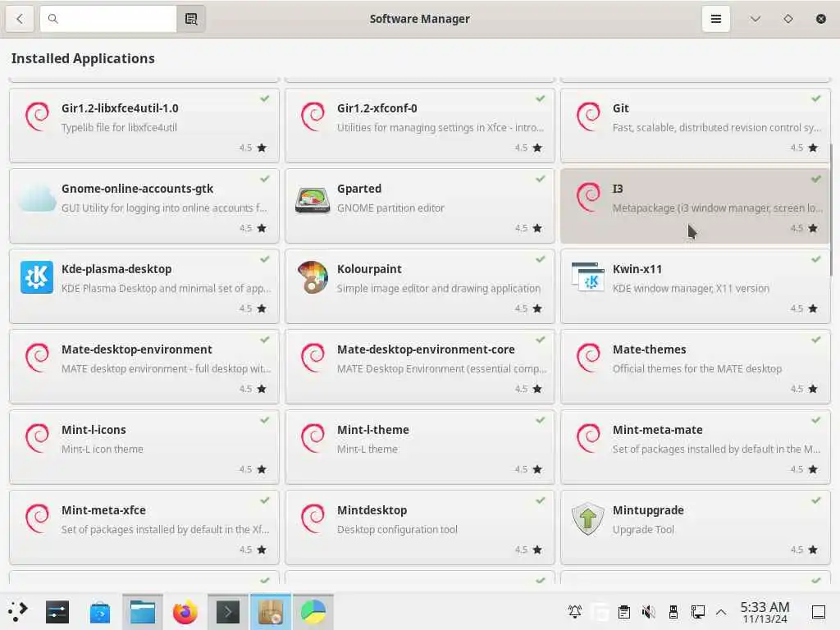Open window dropdown arrow in titlebar
The image size is (840, 630).
[x=756, y=19]
